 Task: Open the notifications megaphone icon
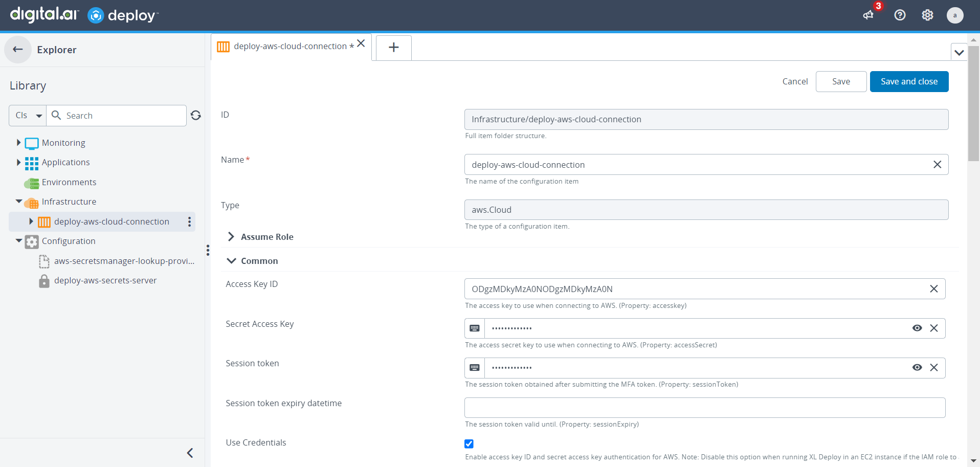tap(868, 15)
